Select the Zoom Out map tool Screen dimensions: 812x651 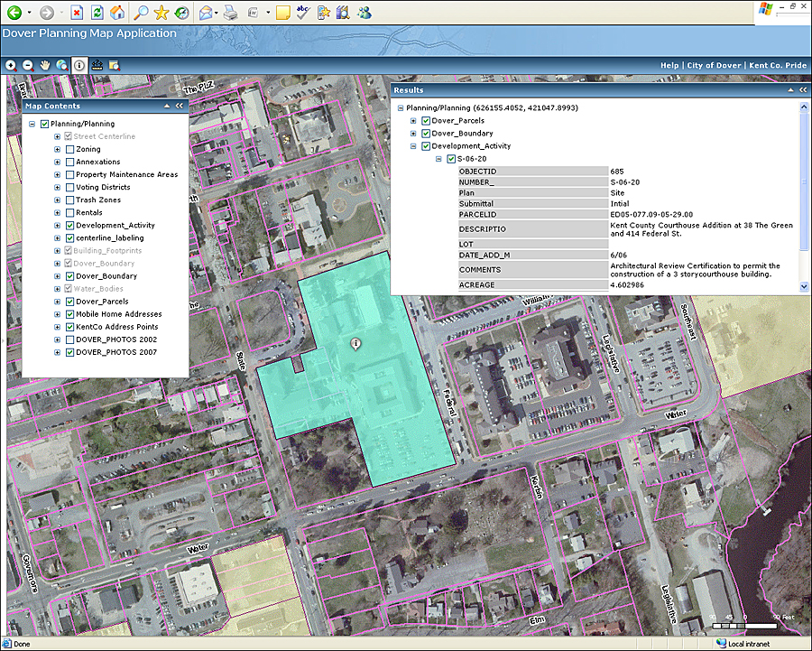28,66
